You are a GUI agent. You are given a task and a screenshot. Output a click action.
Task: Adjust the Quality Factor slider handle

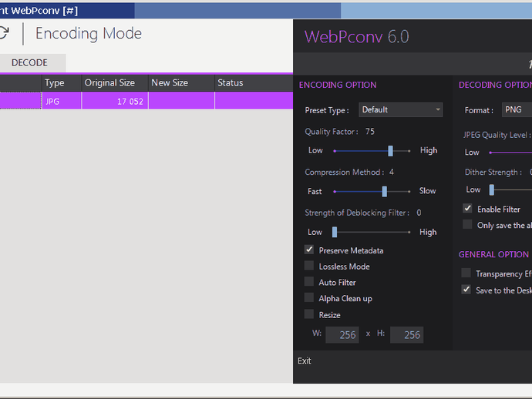(390, 151)
